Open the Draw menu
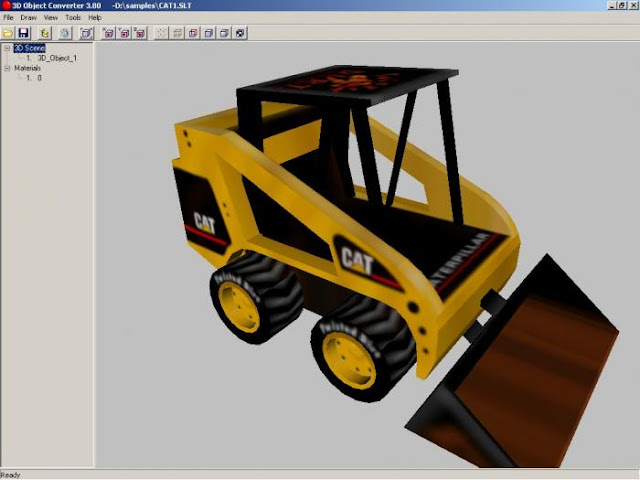The width and height of the screenshot is (640, 480). click(29, 18)
